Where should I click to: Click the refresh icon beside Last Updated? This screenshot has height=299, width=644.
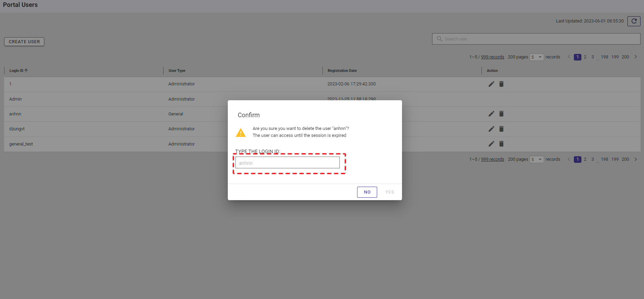pos(634,21)
